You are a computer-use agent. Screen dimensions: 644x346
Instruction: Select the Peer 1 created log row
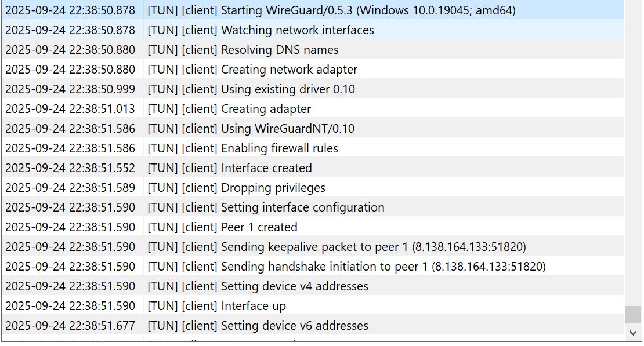(x=259, y=227)
